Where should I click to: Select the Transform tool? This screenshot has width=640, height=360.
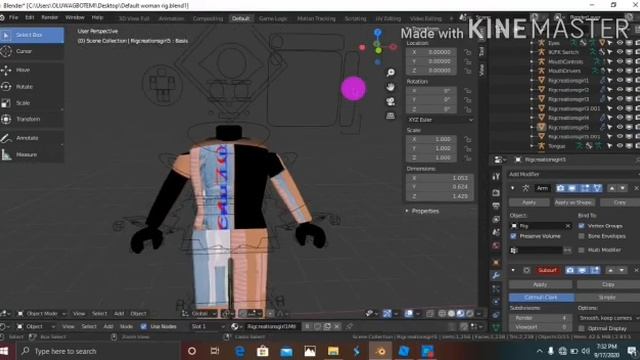[32, 119]
